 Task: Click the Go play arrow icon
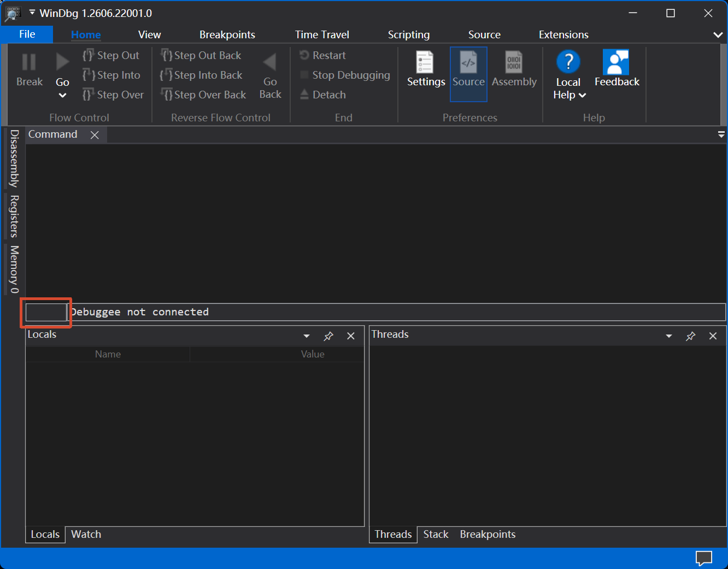(x=63, y=62)
